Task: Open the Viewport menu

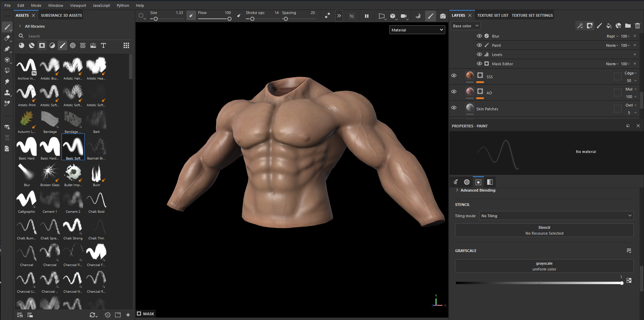Action: pos(78,5)
